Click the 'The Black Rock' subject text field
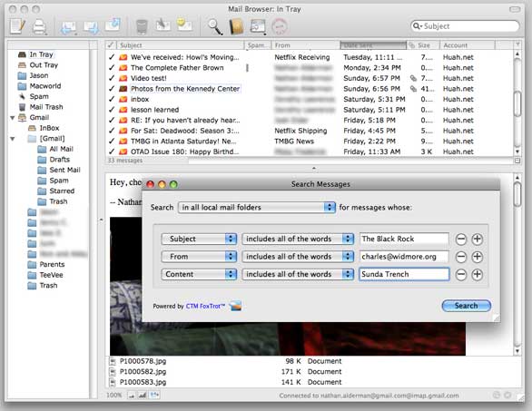Viewport: 532px width, 411px height. point(404,239)
